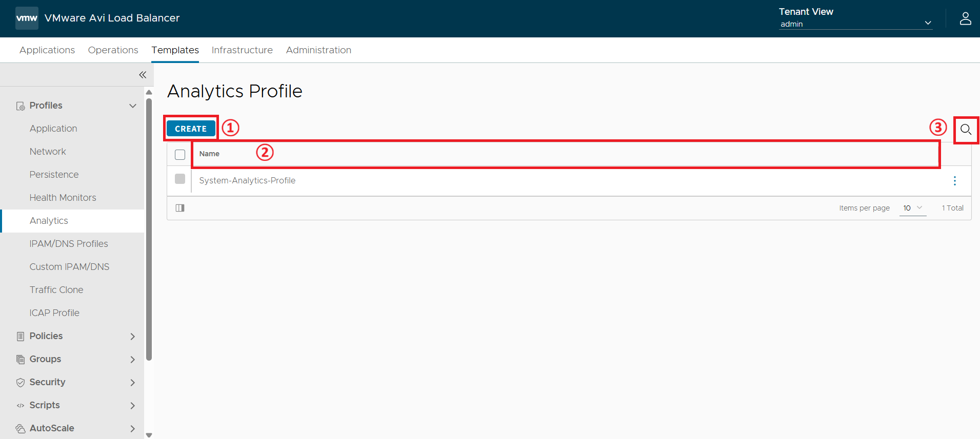Image resolution: width=980 pixels, height=439 pixels.
Task: Open row actions menu for System-Analytics-Profile
Action: point(954,181)
